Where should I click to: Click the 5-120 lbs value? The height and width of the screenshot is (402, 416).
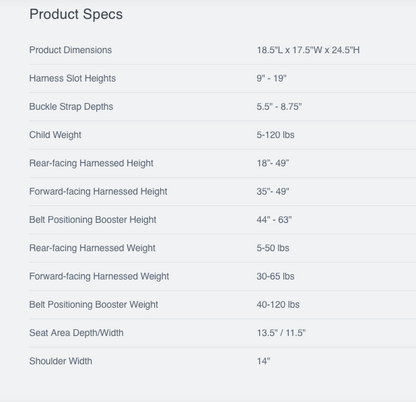click(275, 135)
